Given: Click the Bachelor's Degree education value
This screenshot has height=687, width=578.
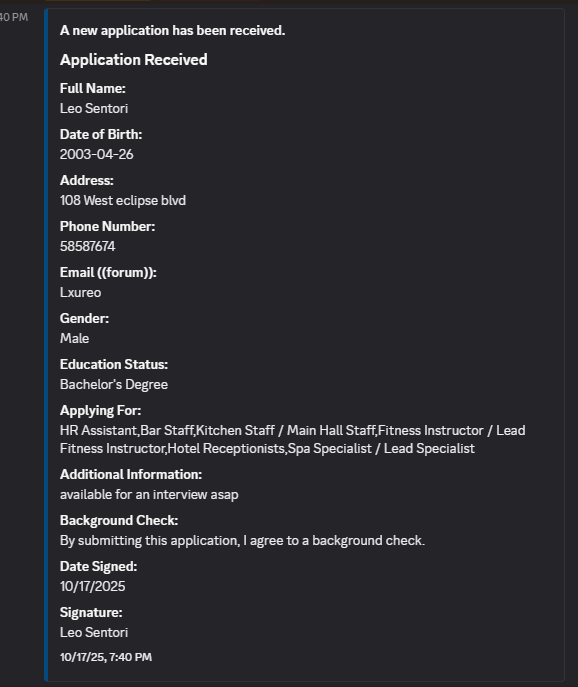Looking at the screenshot, I should point(114,384).
